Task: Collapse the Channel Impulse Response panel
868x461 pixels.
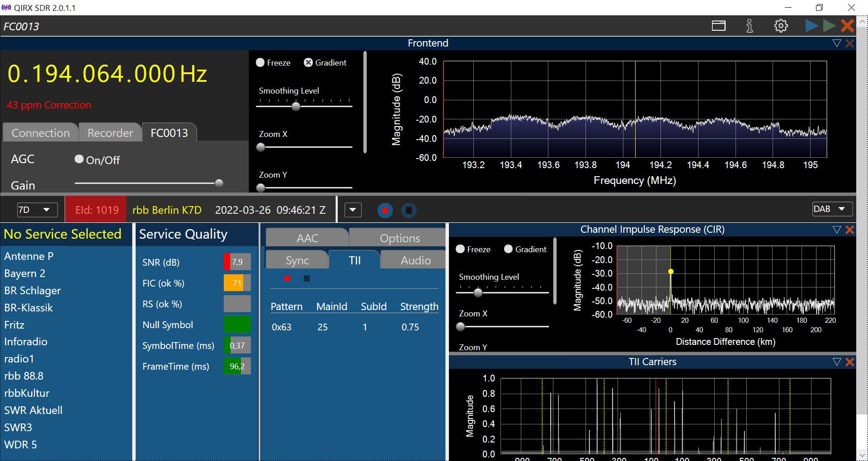Action: pyautogui.click(x=836, y=230)
